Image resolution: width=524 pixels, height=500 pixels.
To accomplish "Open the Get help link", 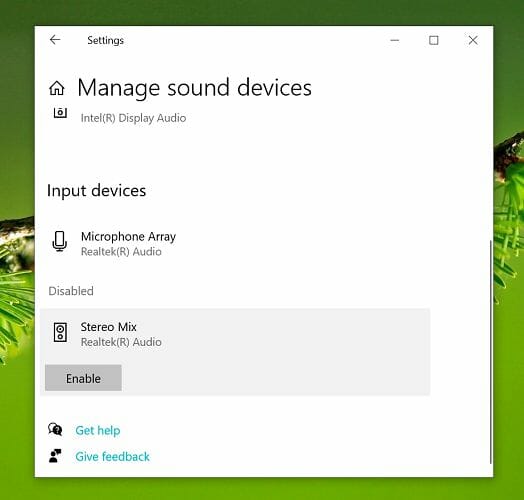I will (98, 430).
